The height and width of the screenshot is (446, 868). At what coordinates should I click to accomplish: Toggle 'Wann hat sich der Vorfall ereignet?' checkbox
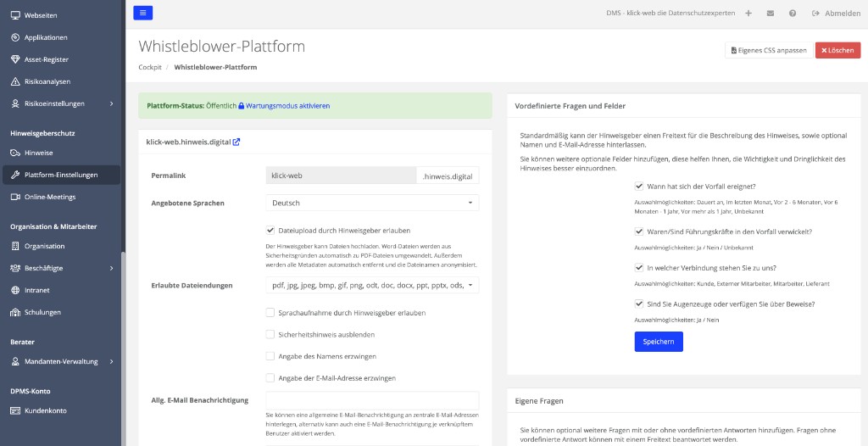[x=639, y=187]
